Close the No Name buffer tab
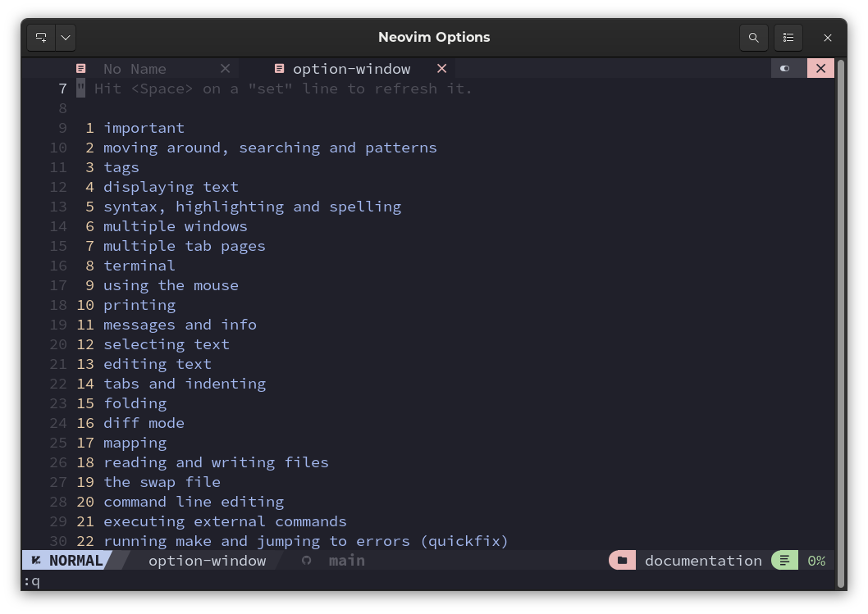The image size is (868, 614). point(225,68)
